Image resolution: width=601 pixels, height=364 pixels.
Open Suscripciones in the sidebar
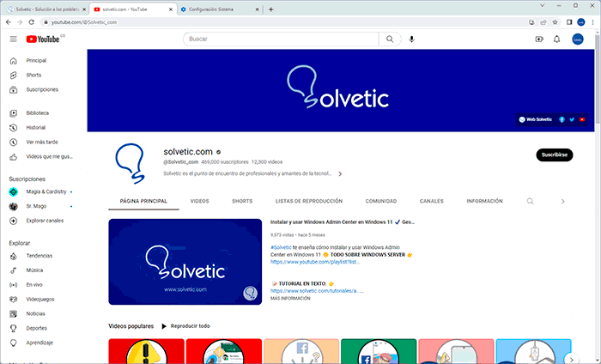tap(41, 89)
